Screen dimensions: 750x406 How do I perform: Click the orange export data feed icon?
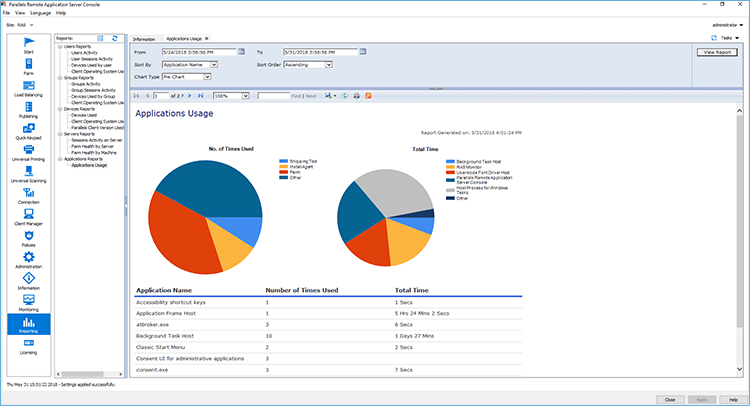tap(368, 96)
